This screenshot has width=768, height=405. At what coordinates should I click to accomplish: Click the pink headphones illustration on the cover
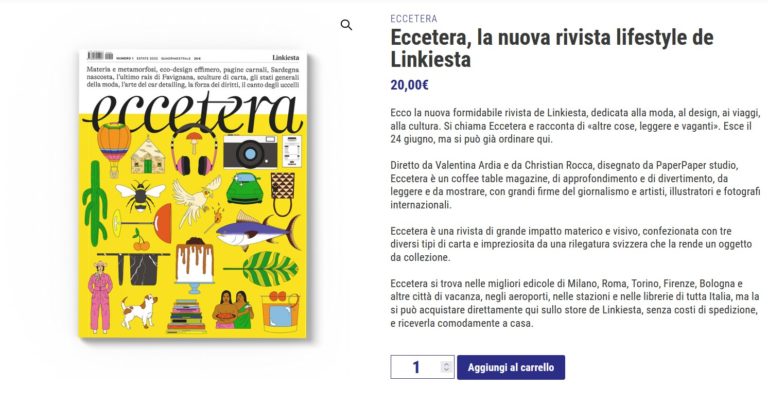point(194,150)
